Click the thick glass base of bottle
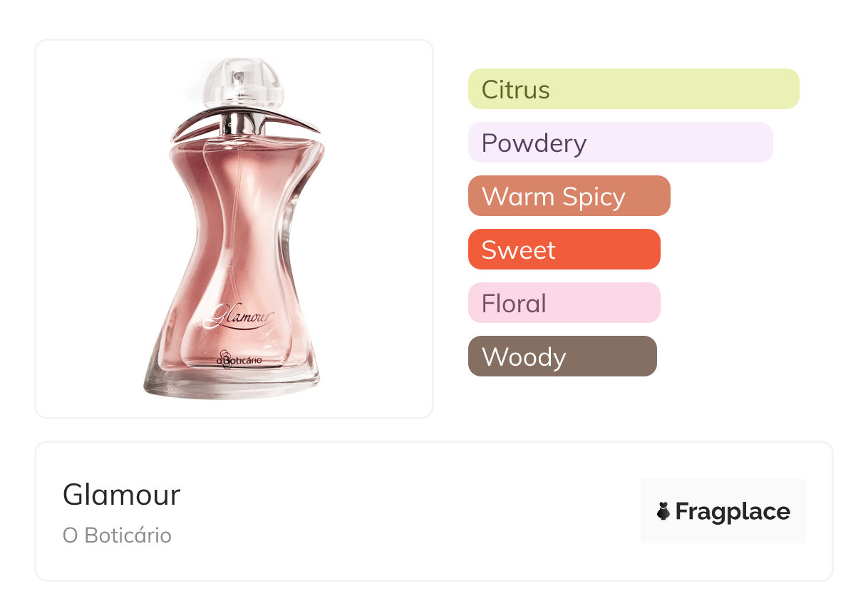868x616 pixels. coord(233,384)
